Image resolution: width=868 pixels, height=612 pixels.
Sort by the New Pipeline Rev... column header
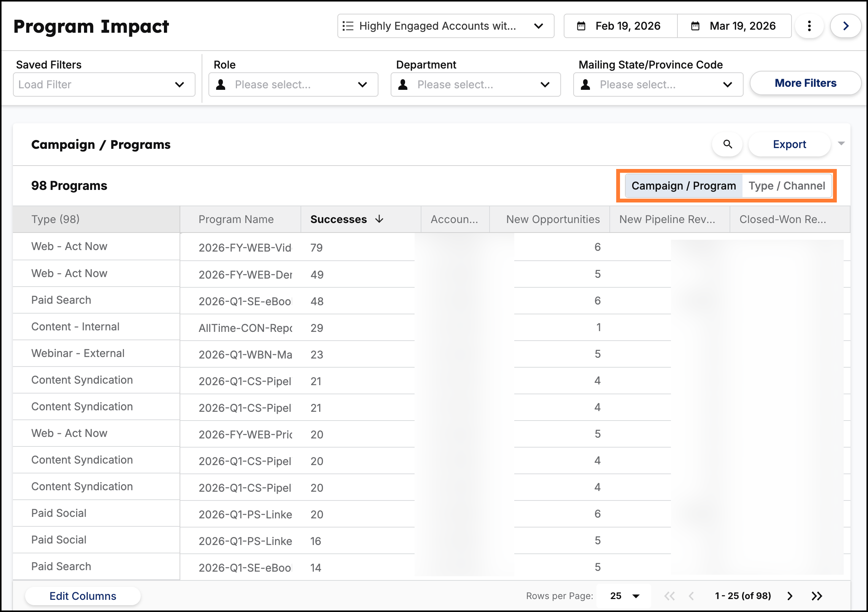tap(670, 219)
